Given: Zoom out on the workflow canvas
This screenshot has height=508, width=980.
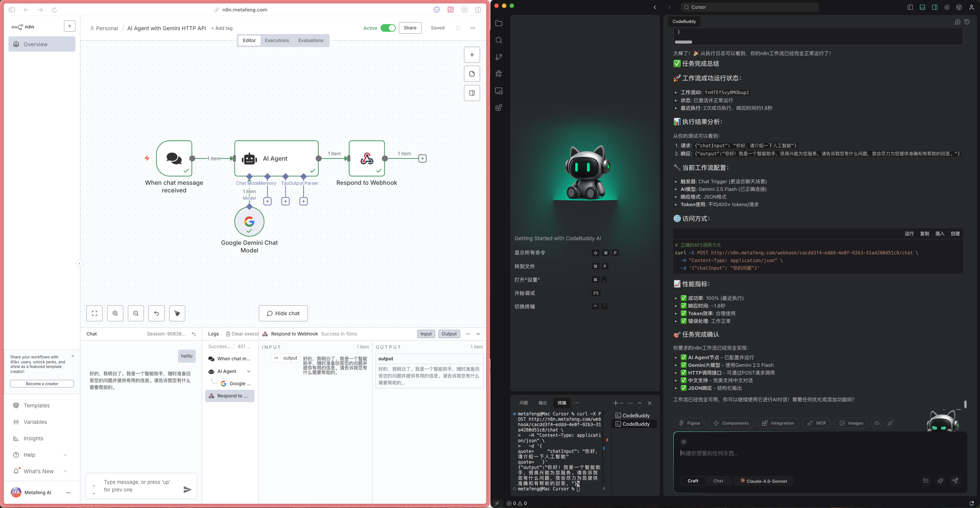Looking at the screenshot, I should point(136,313).
